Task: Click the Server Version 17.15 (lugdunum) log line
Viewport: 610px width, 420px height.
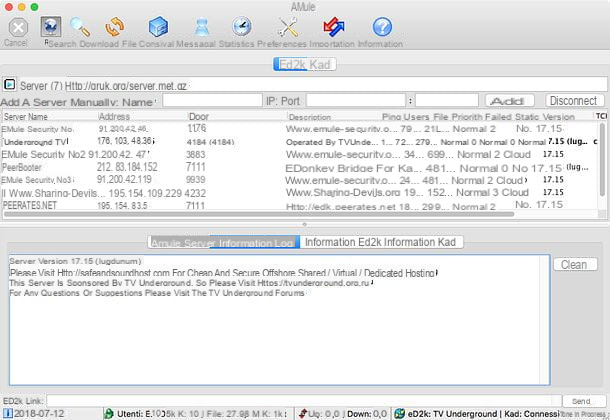Action: point(75,261)
